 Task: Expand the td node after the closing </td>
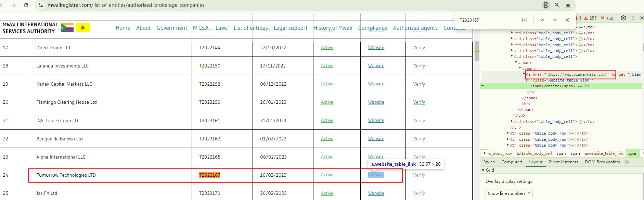click(512, 121)
